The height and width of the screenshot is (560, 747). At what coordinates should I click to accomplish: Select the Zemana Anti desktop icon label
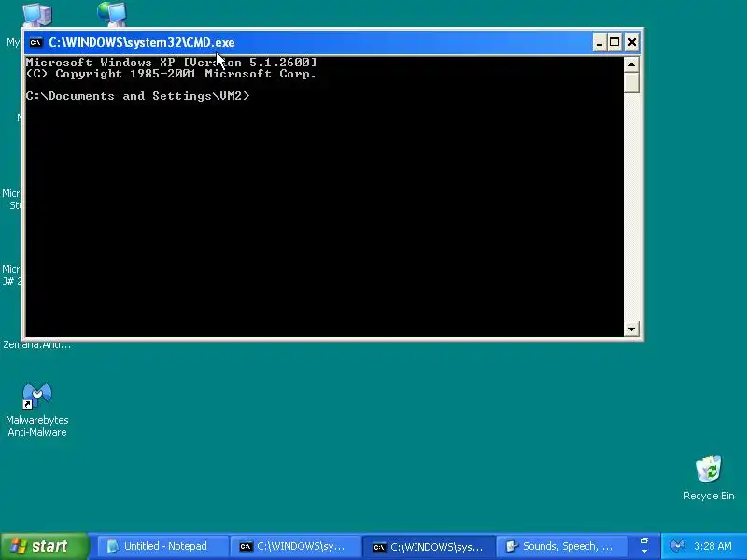pyautogui.click(x=36, y=344)
